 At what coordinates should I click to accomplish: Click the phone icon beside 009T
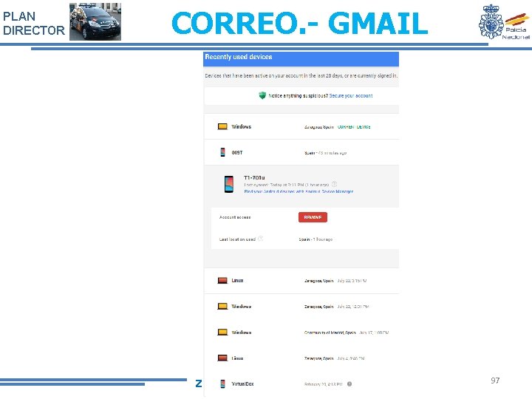coord(222,152)
